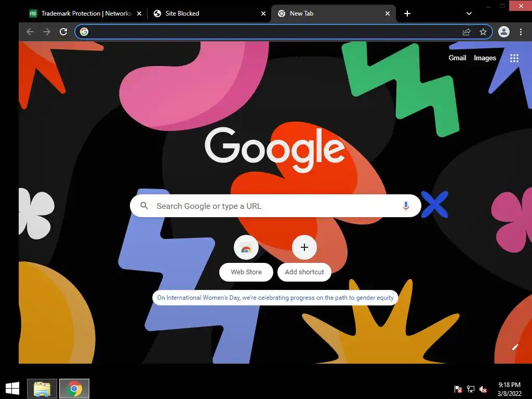Open the Chrome three-dot menu
This screenshot has height=399, width=532.
(521, 32)
